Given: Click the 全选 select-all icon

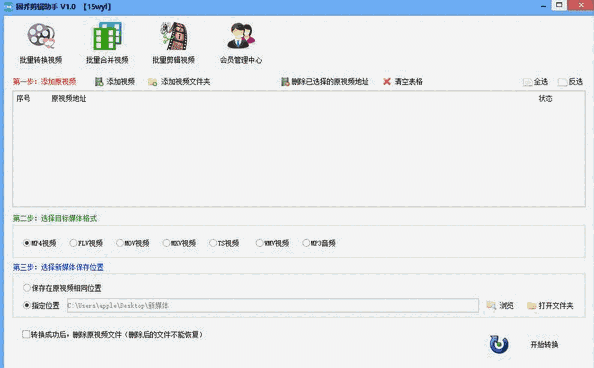Looking at the screenshot, I should coord(527,82).
